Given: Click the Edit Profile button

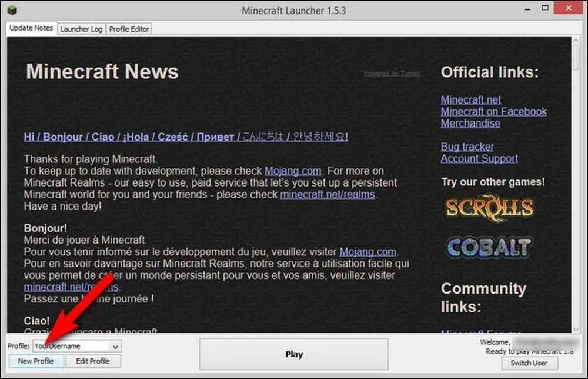Looking at the screenshot, I should click(x=93, y=361).
